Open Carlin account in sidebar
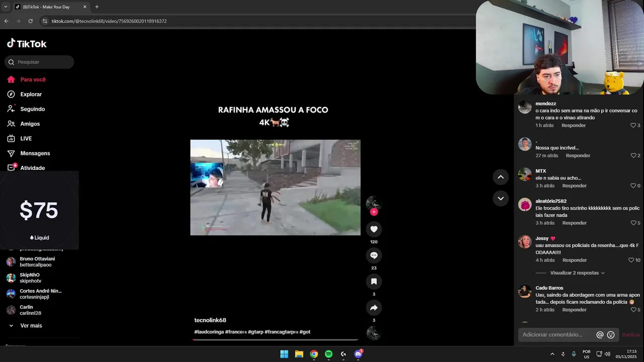Image resolution: width=644 pixels, height=362 pixels. point(24,310)
